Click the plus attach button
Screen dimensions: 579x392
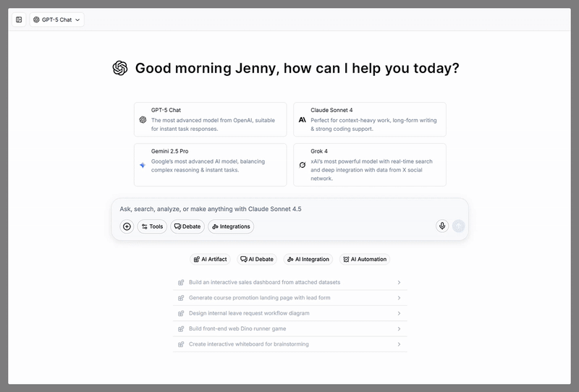click(127, 226)
